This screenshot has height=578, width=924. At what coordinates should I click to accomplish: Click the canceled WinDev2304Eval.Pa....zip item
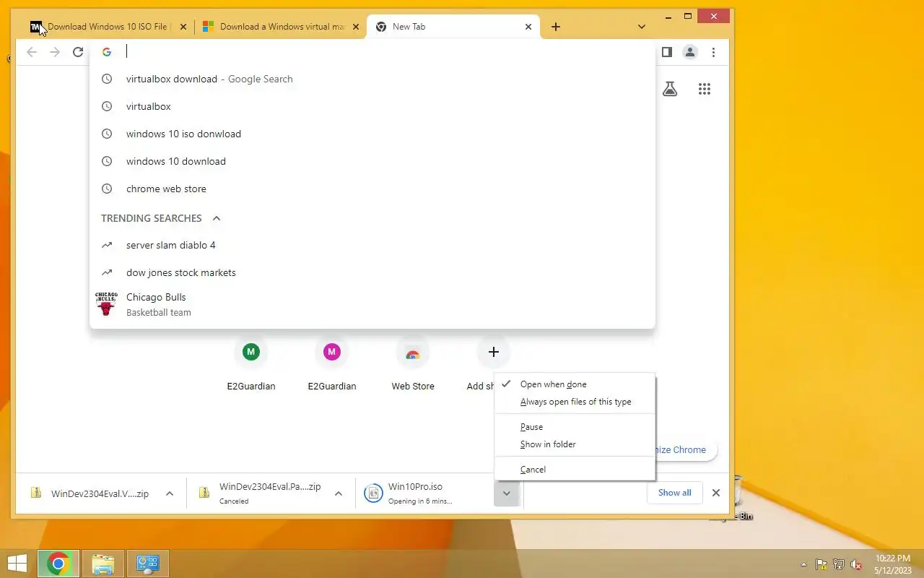click(x=271, y=493)
